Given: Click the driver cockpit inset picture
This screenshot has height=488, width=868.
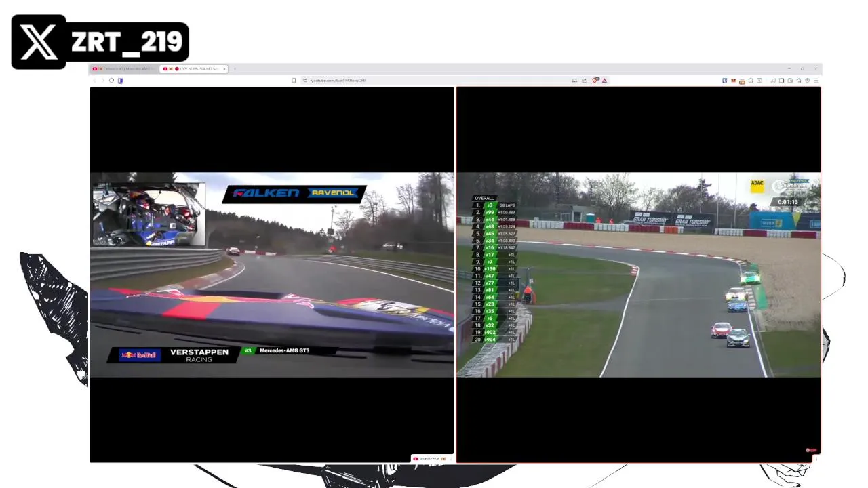Looking at the screenshot, I should [x=149, y=214].
